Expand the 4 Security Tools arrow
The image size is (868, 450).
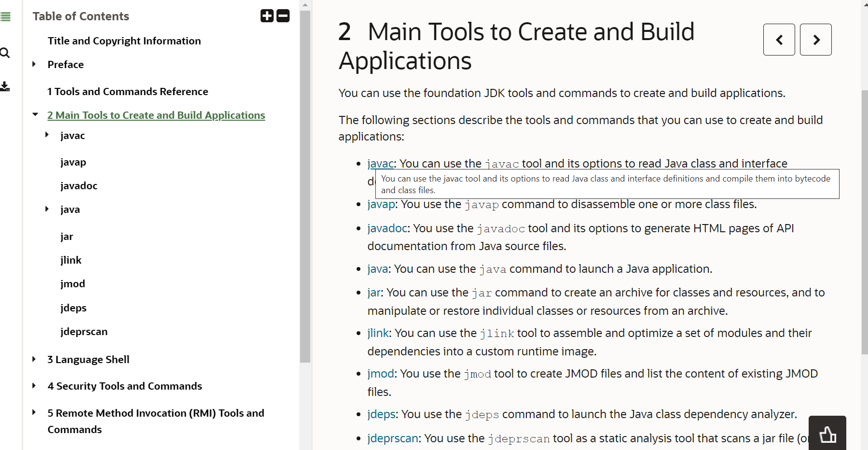point(34,386)
